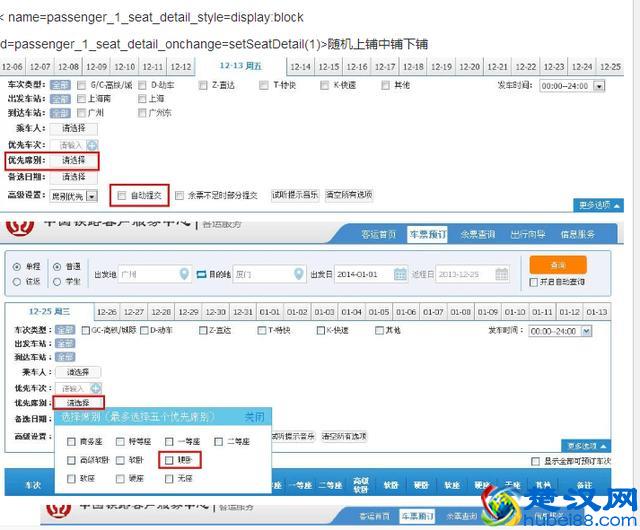The image size is (640, 530).
Task: Collapse 更多选项 in lower screenshot
Action: pos(586,445)
